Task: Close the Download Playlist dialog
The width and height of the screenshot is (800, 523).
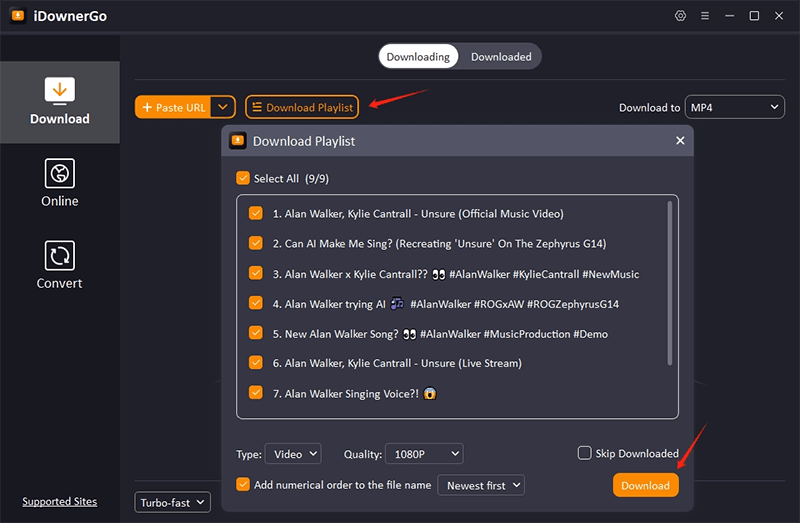Action: point(680,140)
